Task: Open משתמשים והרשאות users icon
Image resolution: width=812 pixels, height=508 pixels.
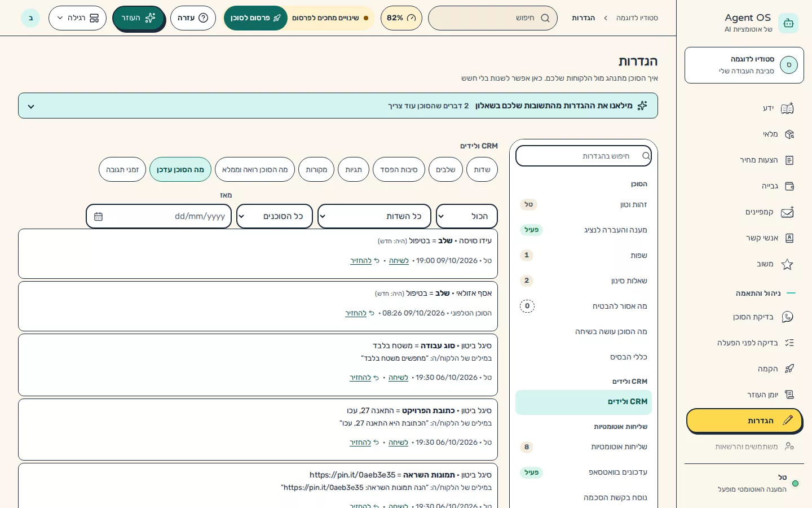Action: pos(789,446)
